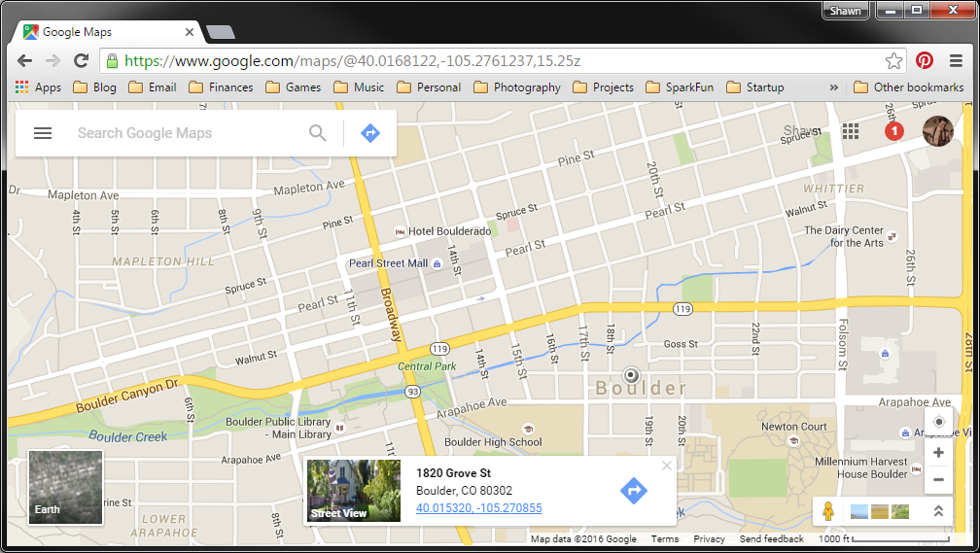The height and width of the screenshot is (553, 980).
Task: Open the Other bookmarks folder
Action: click(909, 87)
